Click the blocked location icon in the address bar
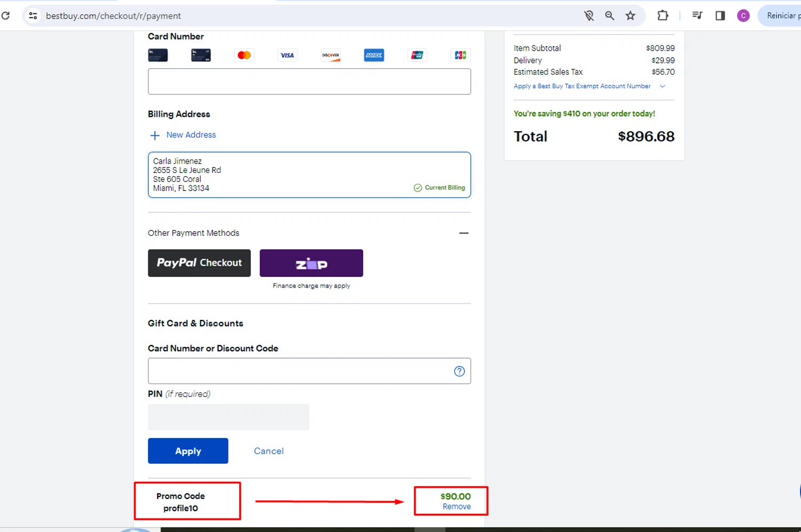Viewport: 801px width, 532px height. tap(588, 16)
